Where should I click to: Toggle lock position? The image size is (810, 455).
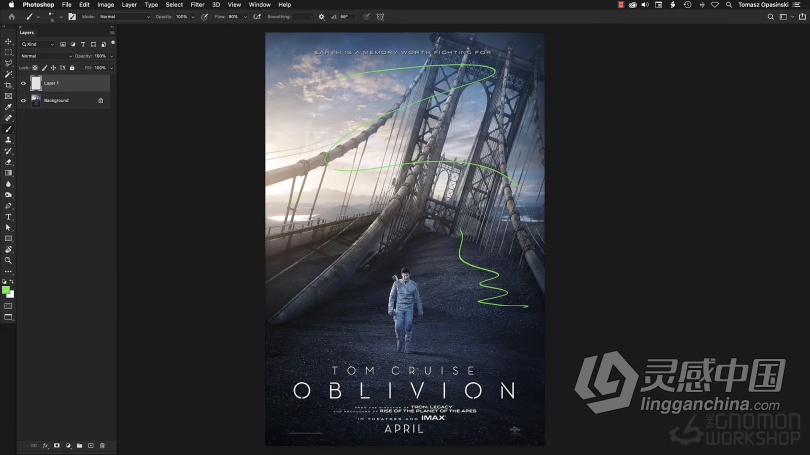click(x=53, y=68)
